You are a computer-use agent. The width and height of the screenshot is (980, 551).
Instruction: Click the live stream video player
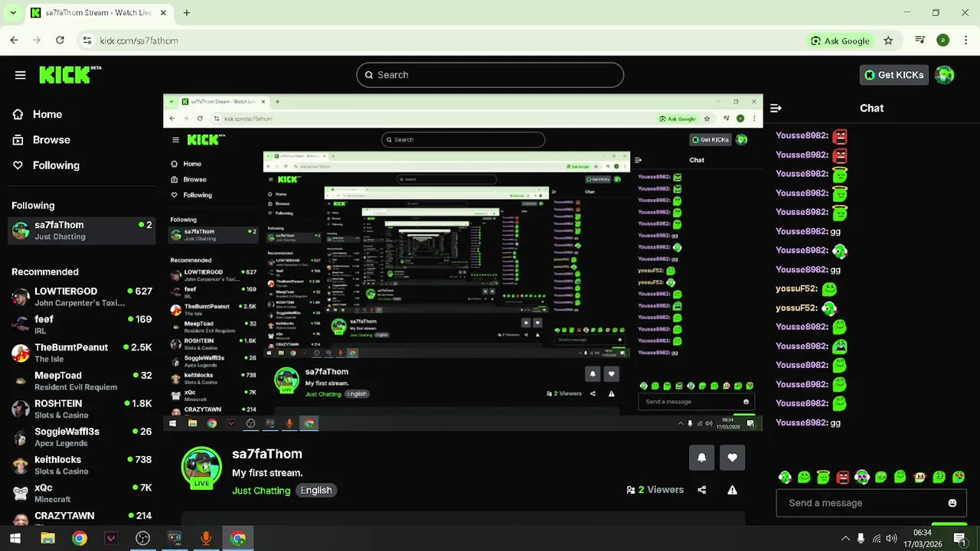462,262
